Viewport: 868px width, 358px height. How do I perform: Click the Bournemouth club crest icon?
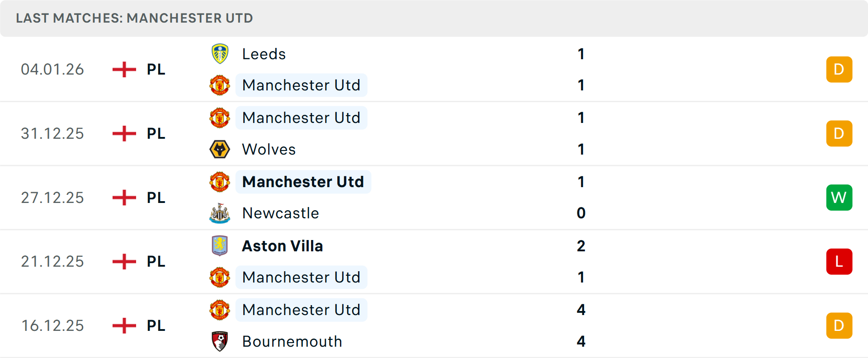pyautogui.click(x=220, y=341)
